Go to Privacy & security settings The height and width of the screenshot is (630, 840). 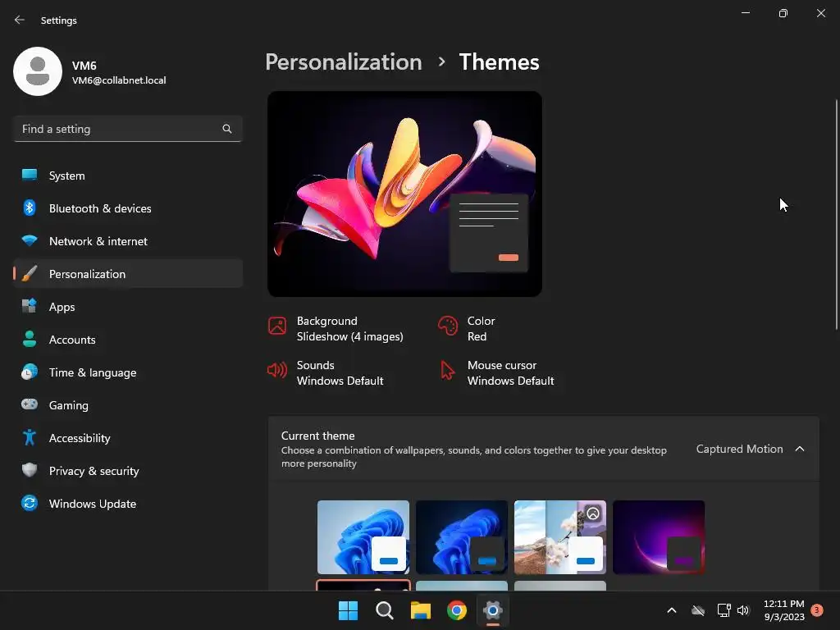128,470
